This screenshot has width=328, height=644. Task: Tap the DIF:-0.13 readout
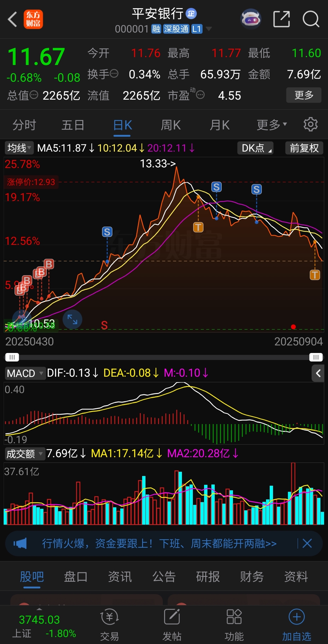click(x=69, y=373)
